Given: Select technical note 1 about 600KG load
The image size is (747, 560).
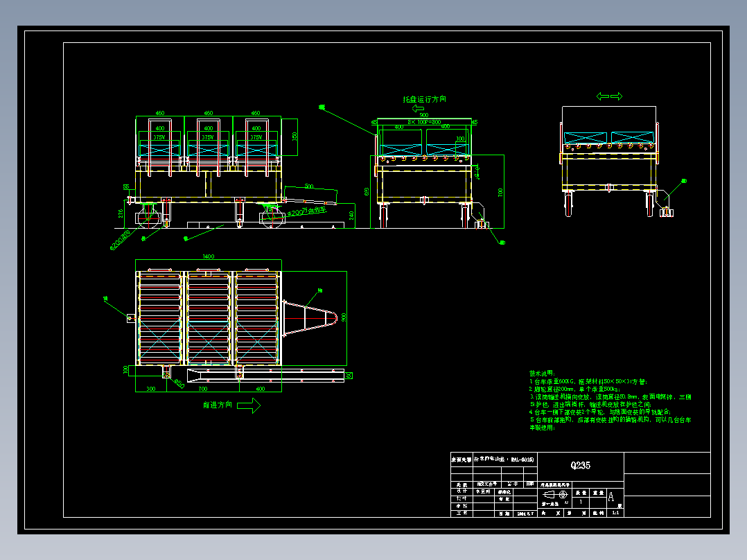Looking at the screenshot, I should pos(588,381).
